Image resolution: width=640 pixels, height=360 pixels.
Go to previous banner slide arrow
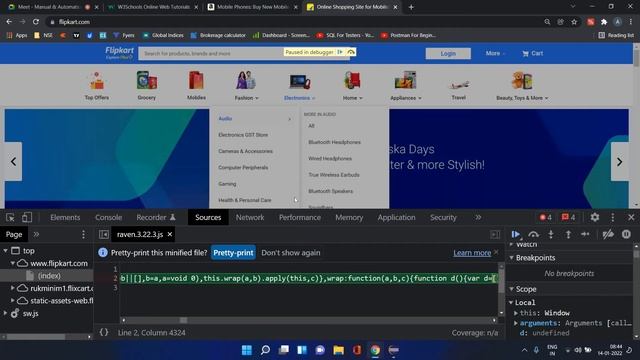click(13, 162)
